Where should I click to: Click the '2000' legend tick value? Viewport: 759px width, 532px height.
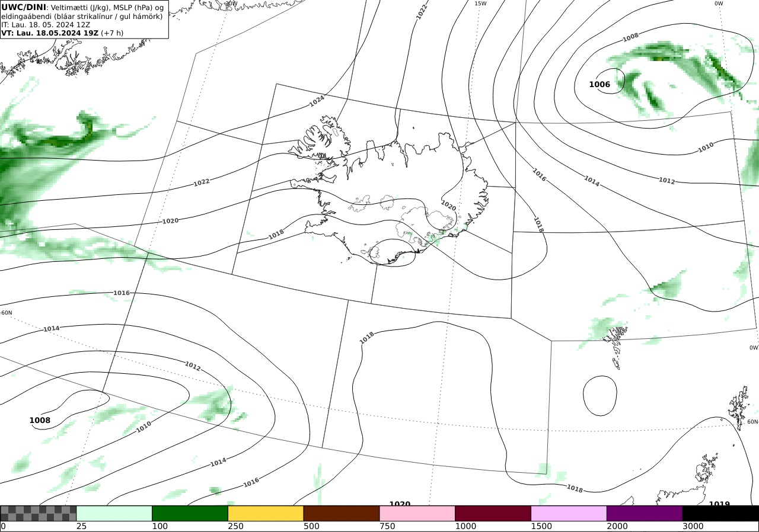(x=617, y=526)
